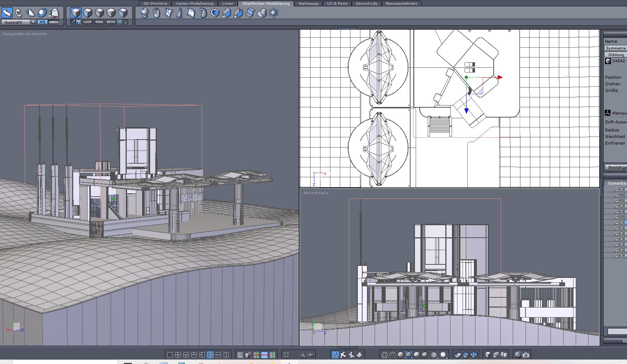Click the four-view layout icon

(178, 355)
